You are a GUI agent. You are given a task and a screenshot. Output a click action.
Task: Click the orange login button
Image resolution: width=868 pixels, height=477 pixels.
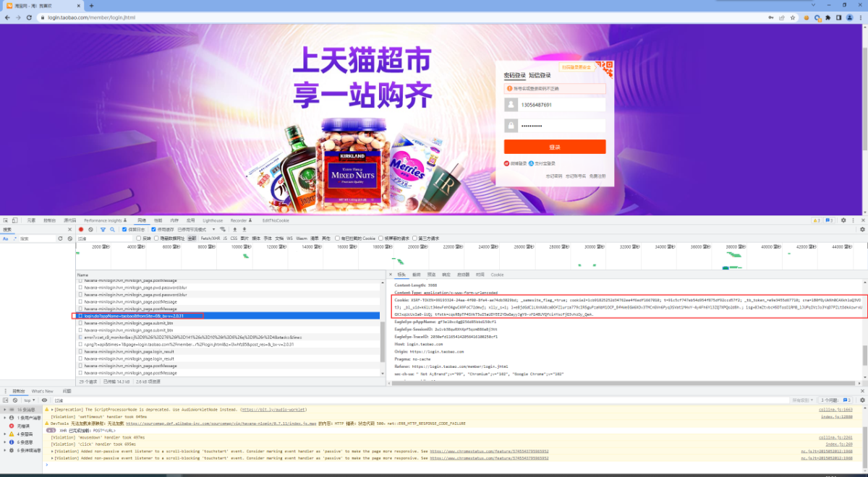click(x=555, y=147)
